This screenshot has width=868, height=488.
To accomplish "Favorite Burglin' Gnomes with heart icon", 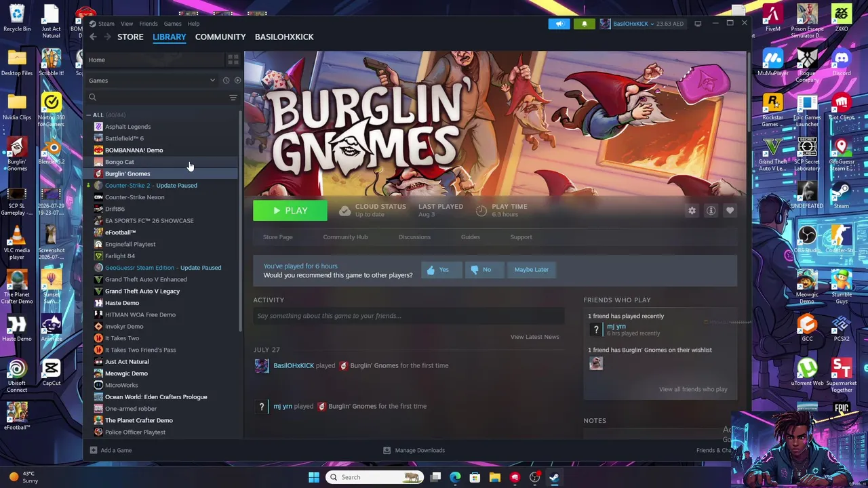I will point(730,211).
